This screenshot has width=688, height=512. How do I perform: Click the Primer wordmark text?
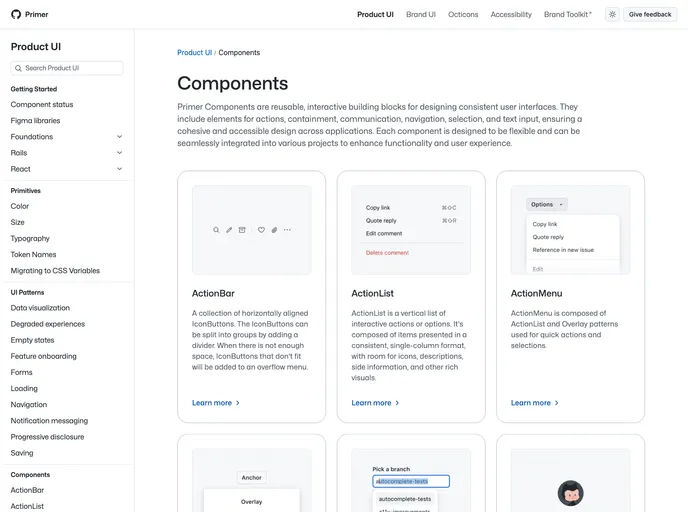[x=36, y=14]
